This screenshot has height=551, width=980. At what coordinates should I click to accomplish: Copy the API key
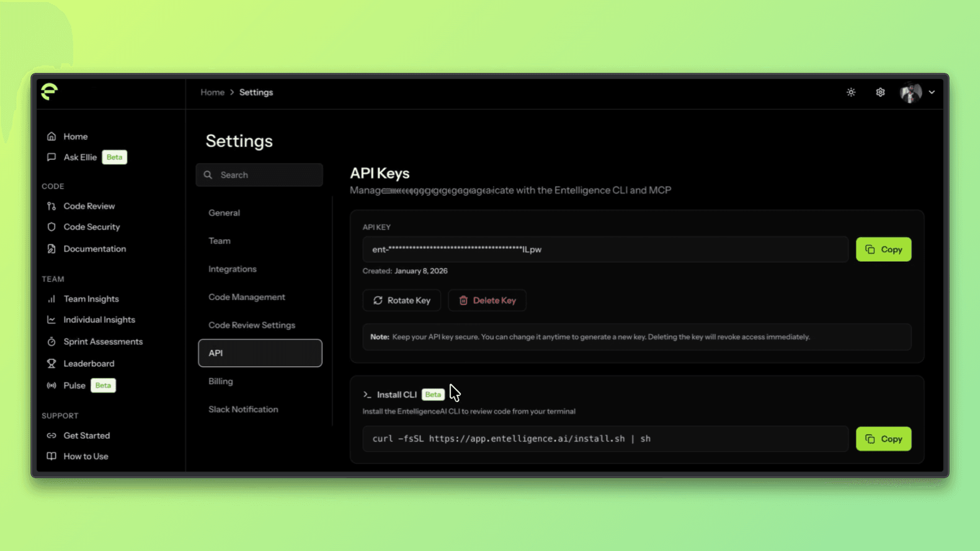point(884,249)
